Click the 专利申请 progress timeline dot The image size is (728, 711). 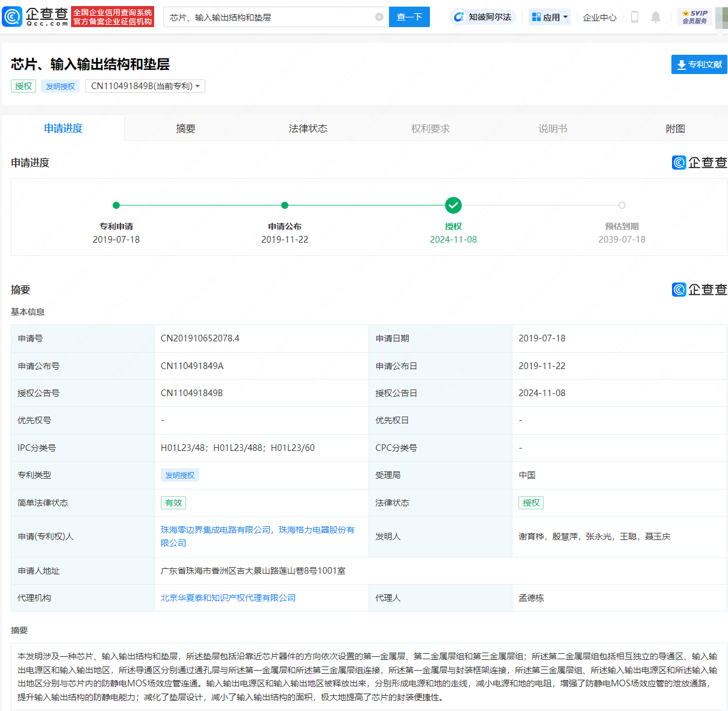coord(116,205)
